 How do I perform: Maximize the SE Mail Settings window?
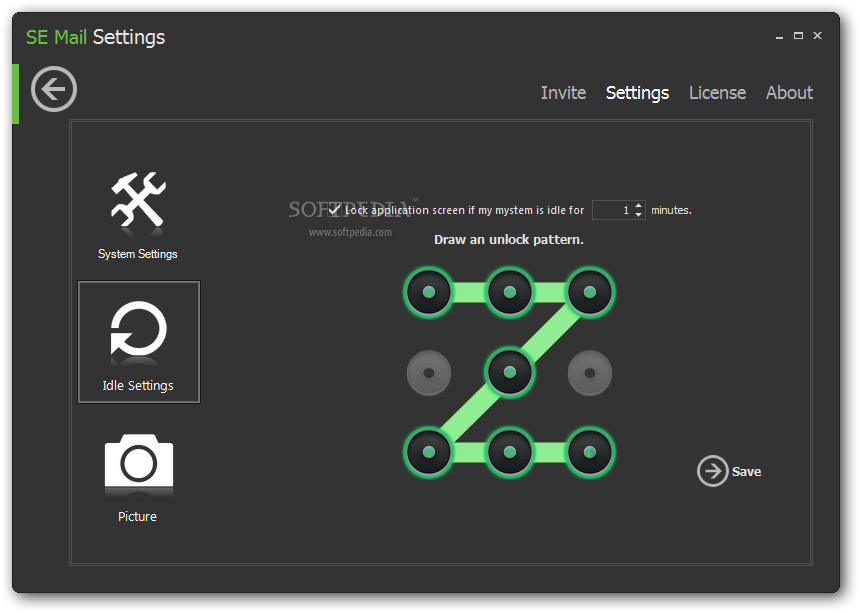[799, 36]
